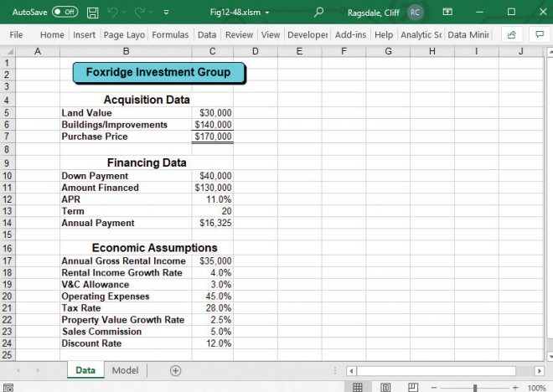
Task: Select the Land Value amount $30,000
Action: click(x=213, y=113)
